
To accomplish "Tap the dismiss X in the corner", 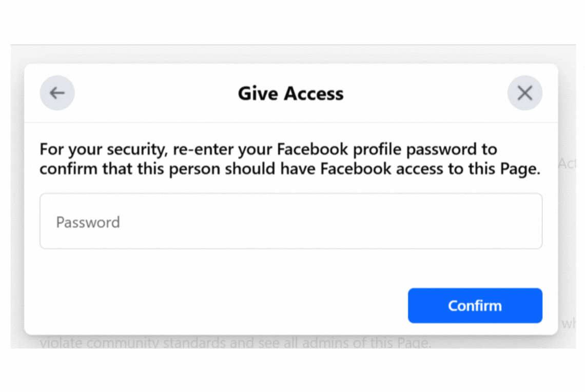I will [x=524, y=93].
